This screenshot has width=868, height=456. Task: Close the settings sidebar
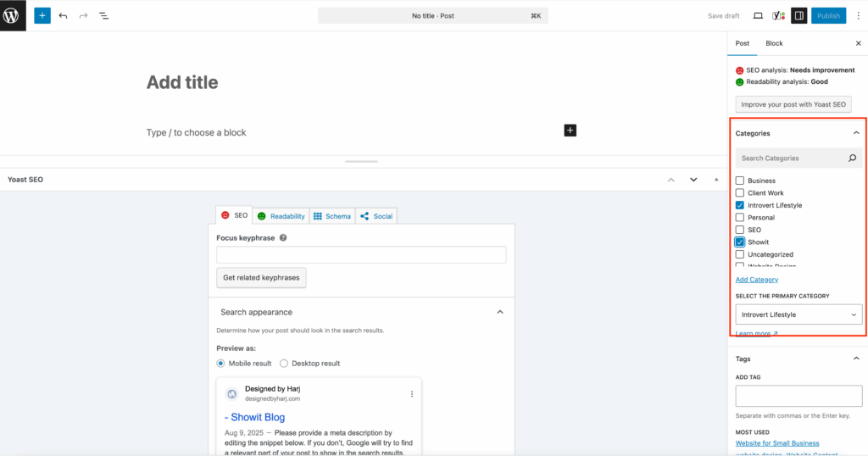click(x=858, y=43)
